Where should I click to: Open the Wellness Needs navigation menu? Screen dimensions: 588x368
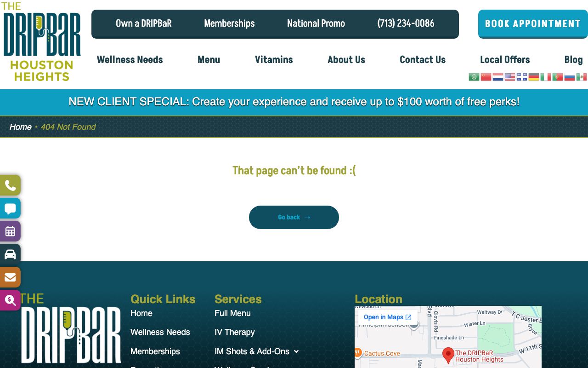(130, 60)
